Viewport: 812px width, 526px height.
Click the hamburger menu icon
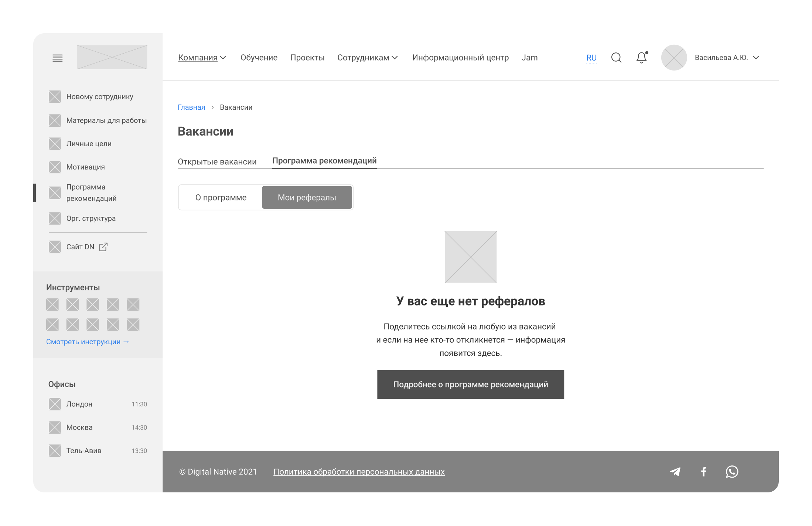point(57,58)
